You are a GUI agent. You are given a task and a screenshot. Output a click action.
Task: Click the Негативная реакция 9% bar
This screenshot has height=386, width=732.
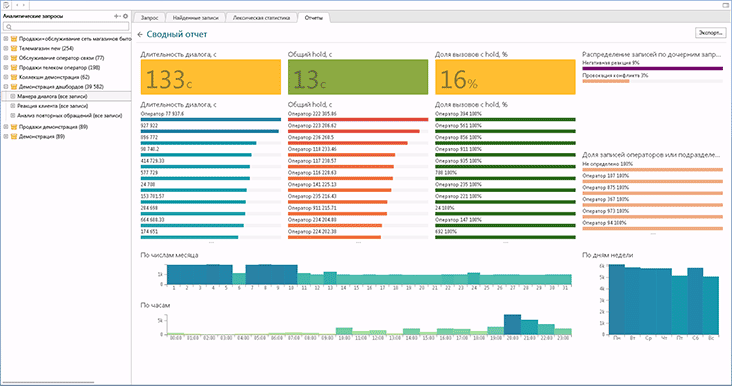click(653, 69)
